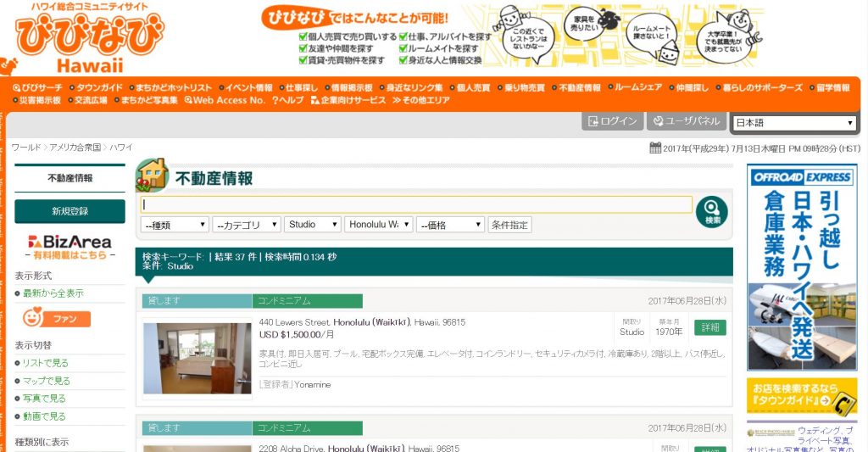Viewport: 868px width, 452px height.
Task: Open the BizArea paid listing banner
Action: click(x=70, y=247)
